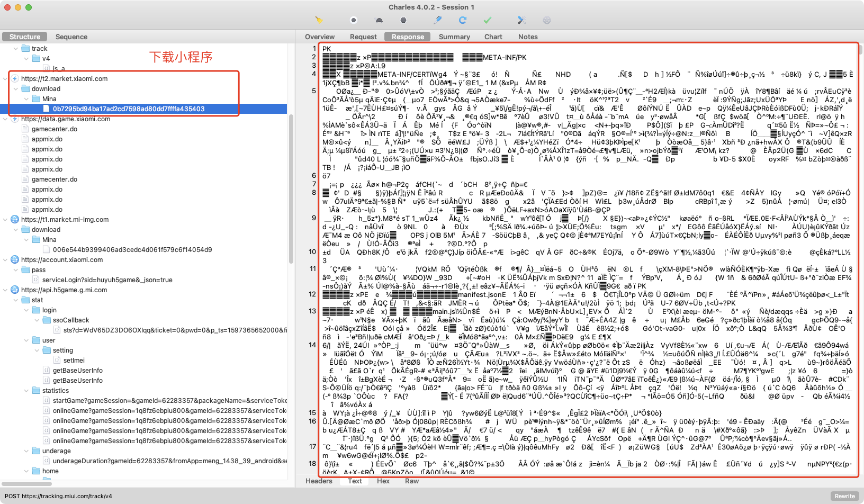Screen dimensions: 864x504
Task: Collapse the api.h5game.g.mi.com host node
Action: point(5,290)
